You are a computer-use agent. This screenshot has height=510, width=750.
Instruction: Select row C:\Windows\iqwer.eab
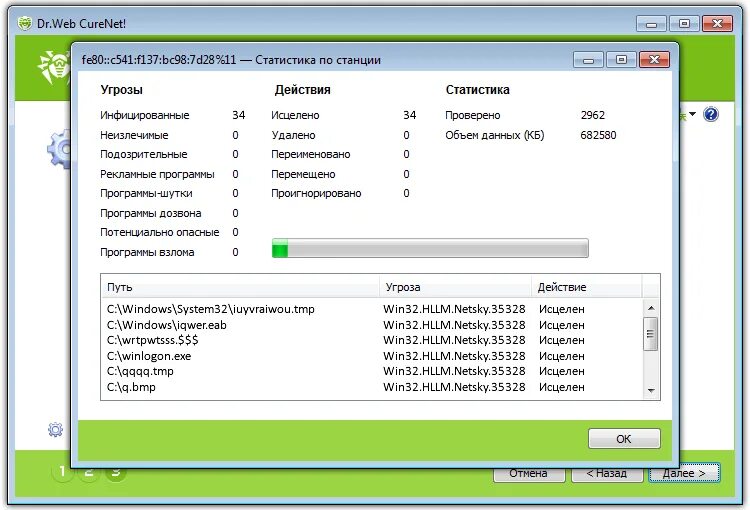point(372,325)
